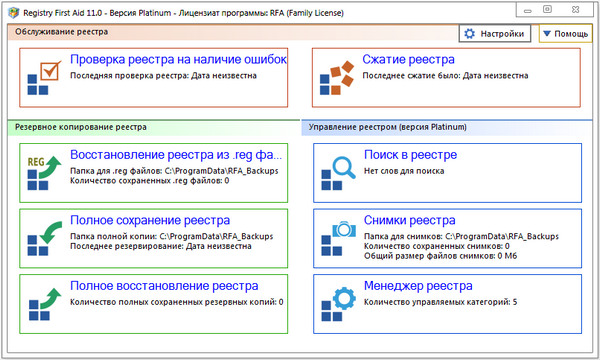Click text 'Общий размер файлов снимков: 0 Мб'
The width and height of the screenshot is (600, 360).
click(440, 256)
